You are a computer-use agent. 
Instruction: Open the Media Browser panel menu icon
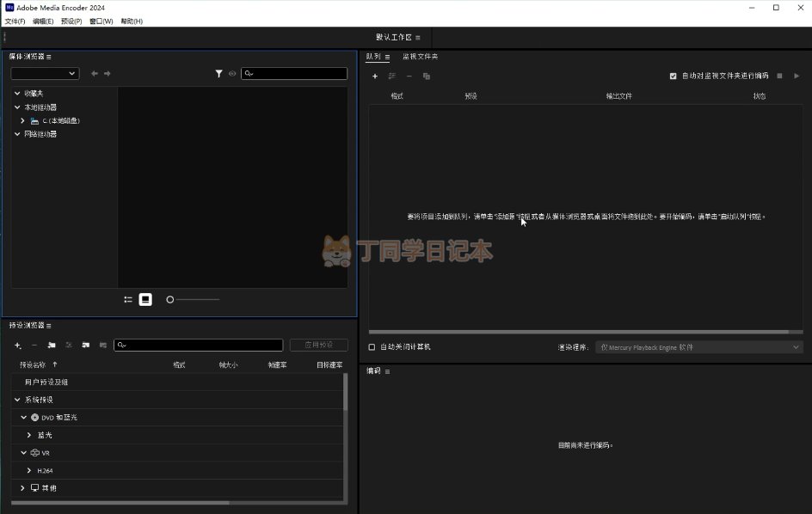point(49,57)
